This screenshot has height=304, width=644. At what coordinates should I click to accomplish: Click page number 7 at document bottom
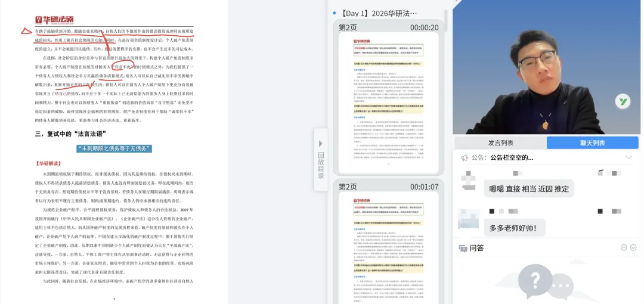click(114, 299)
